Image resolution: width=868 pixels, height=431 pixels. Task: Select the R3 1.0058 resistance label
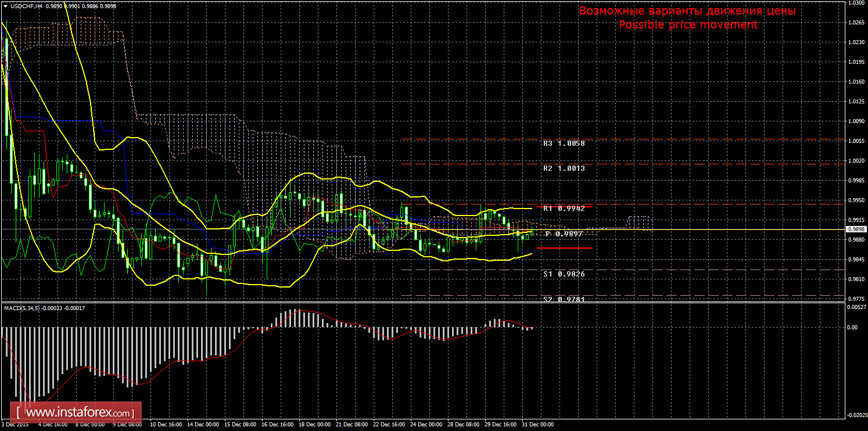(x=564, y=143)
